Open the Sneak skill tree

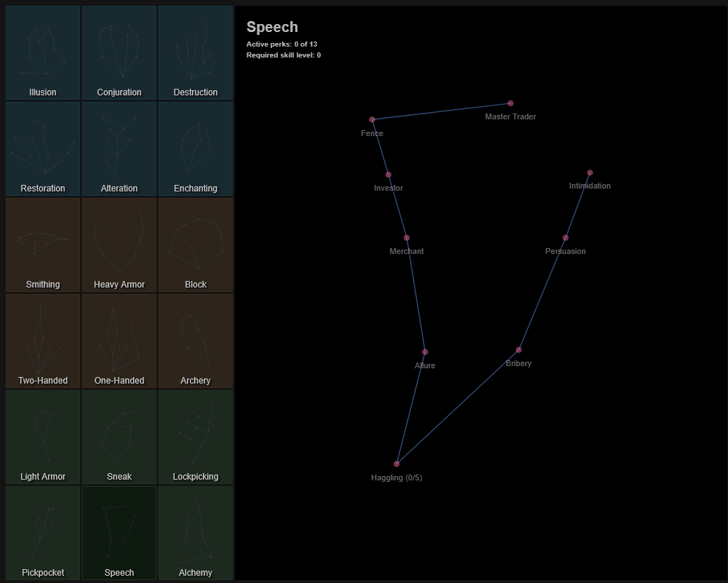click(x=119, y=437)
